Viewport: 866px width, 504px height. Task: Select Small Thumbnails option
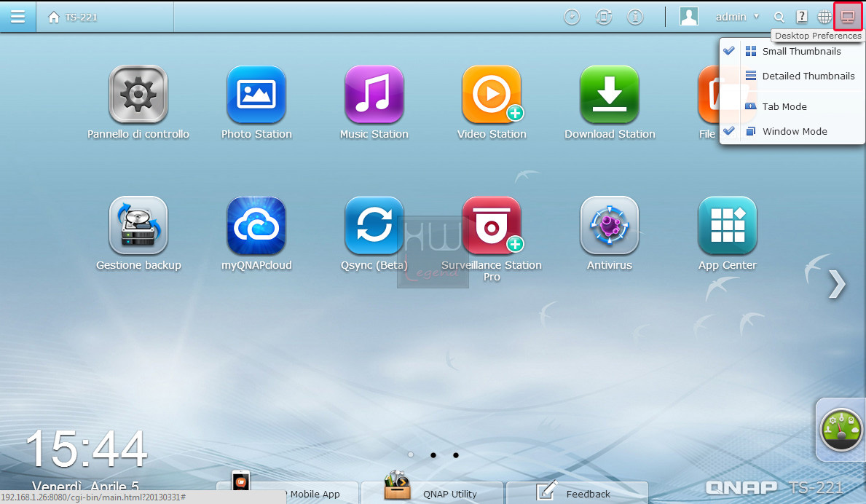(792, 51)
